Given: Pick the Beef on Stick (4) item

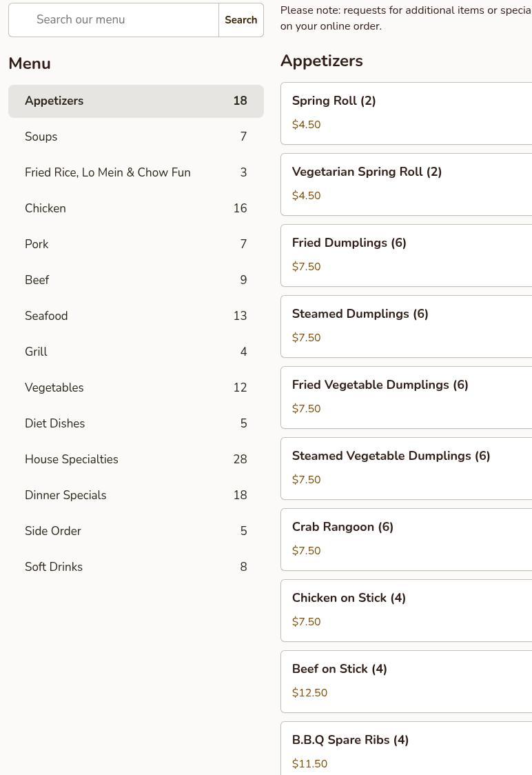Looking at the screenshot, I should (x=406, y=682).
